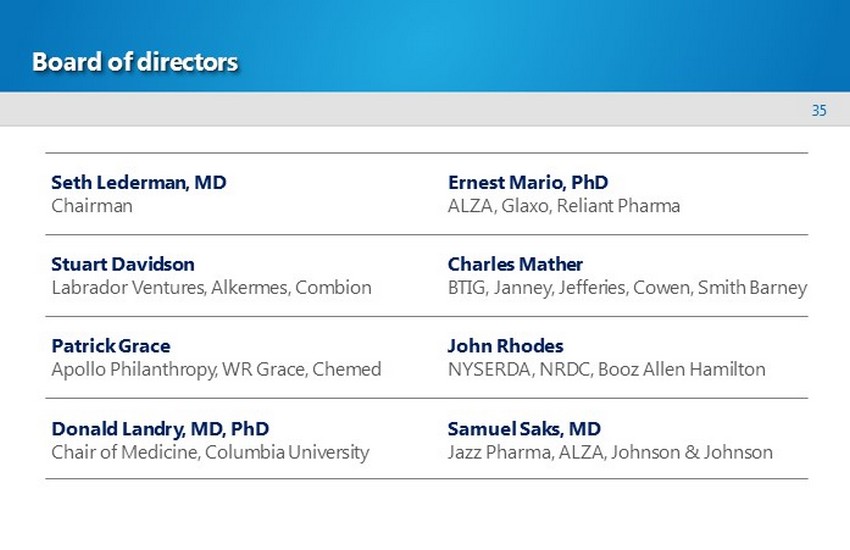Select the name Donald Landry, MD, PhD
This screenshot has width=850, height=550.
(x=160, y=428)
